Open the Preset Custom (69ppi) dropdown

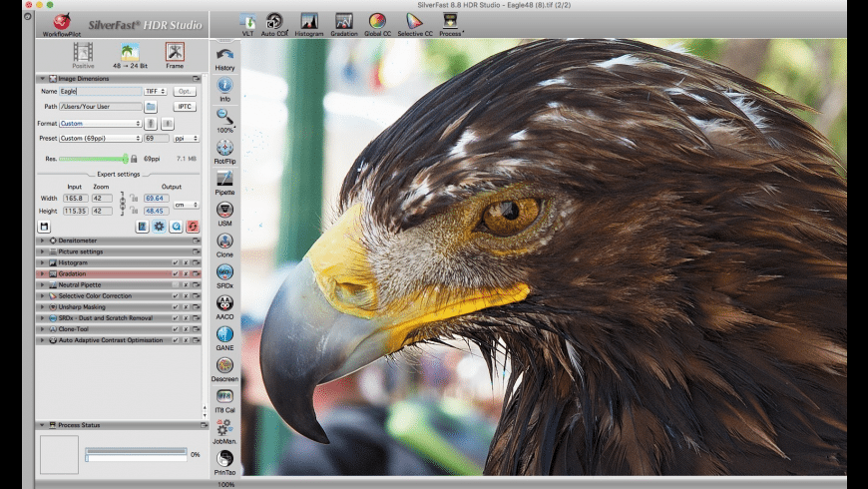tap(100, 139)
